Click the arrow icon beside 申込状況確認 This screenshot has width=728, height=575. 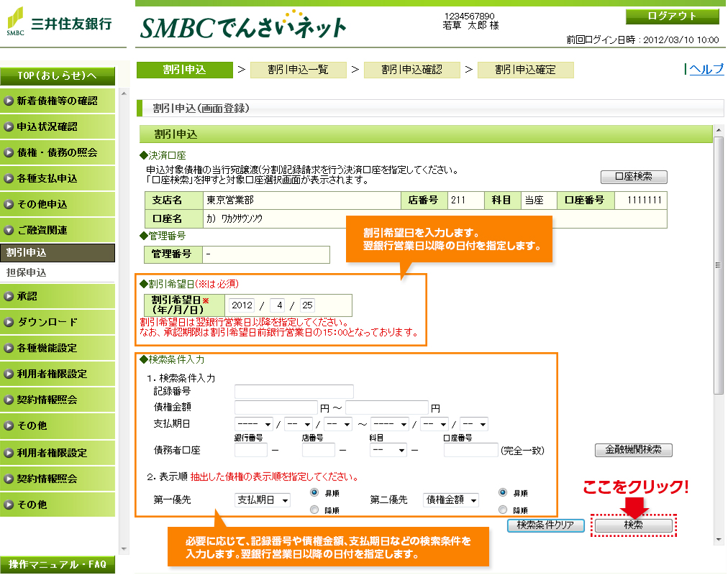coord(9,126)
